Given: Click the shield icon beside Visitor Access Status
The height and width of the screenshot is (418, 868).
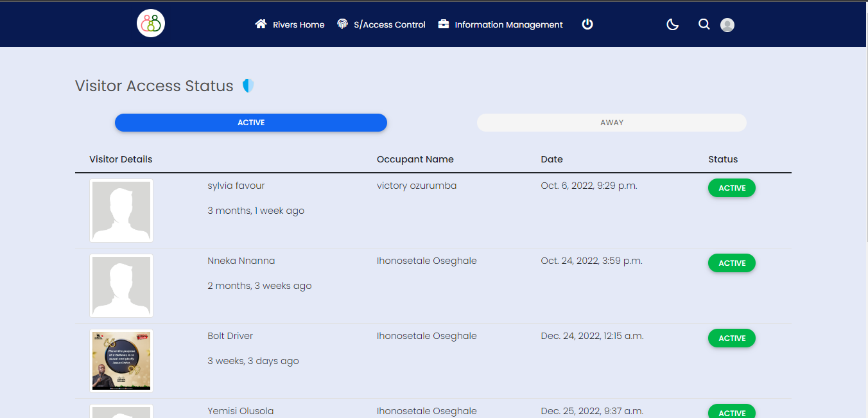Looking at the screenshot, I should tap(248, 85).
